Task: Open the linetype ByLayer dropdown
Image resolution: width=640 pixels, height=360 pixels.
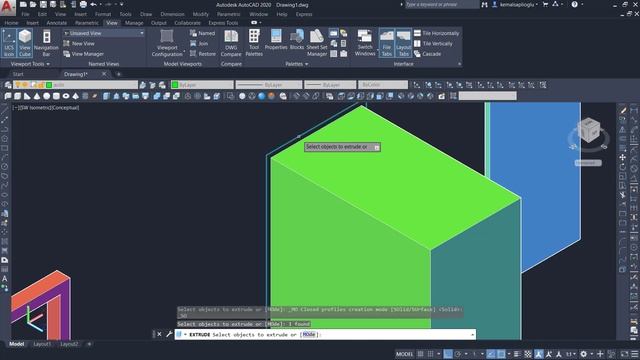Action: click(x=269, y=85)
